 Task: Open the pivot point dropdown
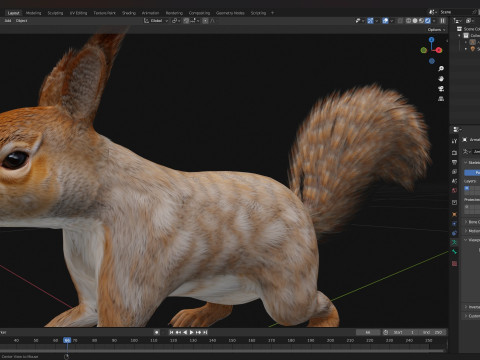(176, 21)
